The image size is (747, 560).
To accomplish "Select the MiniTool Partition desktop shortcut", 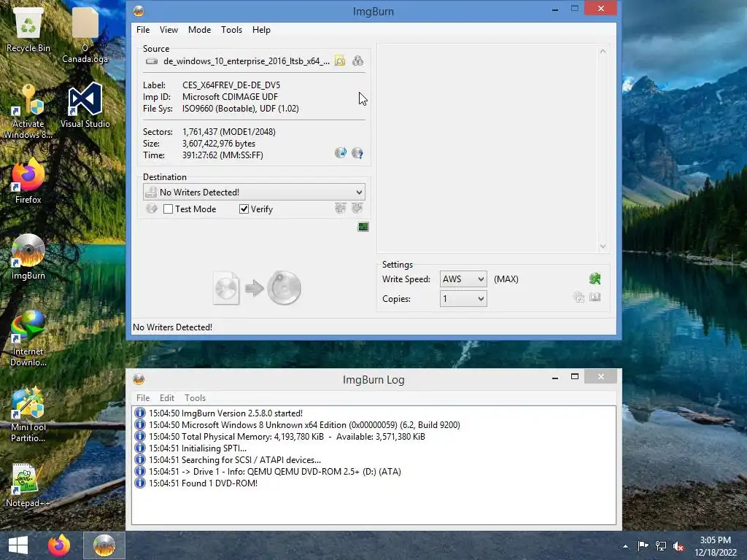I will point(28,415).
